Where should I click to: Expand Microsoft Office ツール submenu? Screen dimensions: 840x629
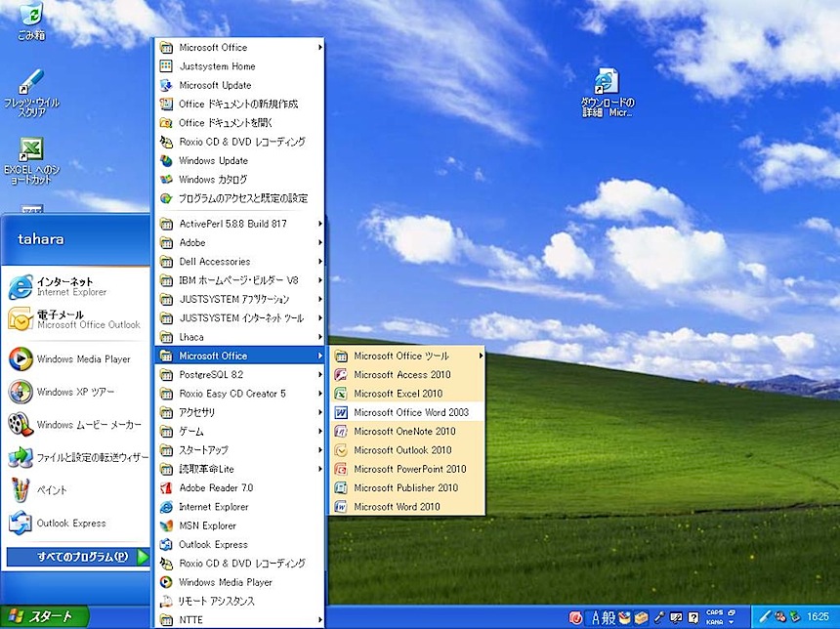[x=406, y=356]
